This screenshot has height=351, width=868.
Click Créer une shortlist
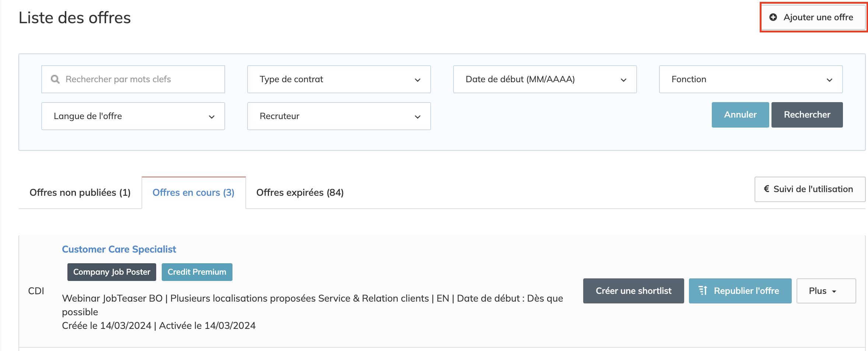[633, 291]
